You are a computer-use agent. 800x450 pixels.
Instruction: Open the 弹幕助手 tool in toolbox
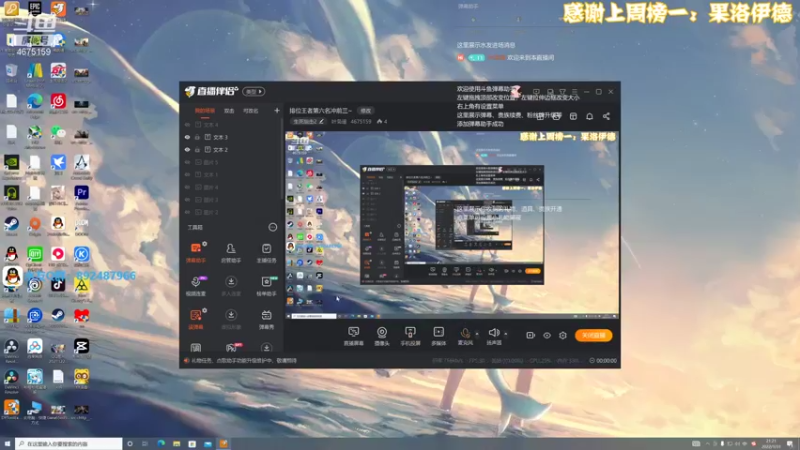point(195,253)
